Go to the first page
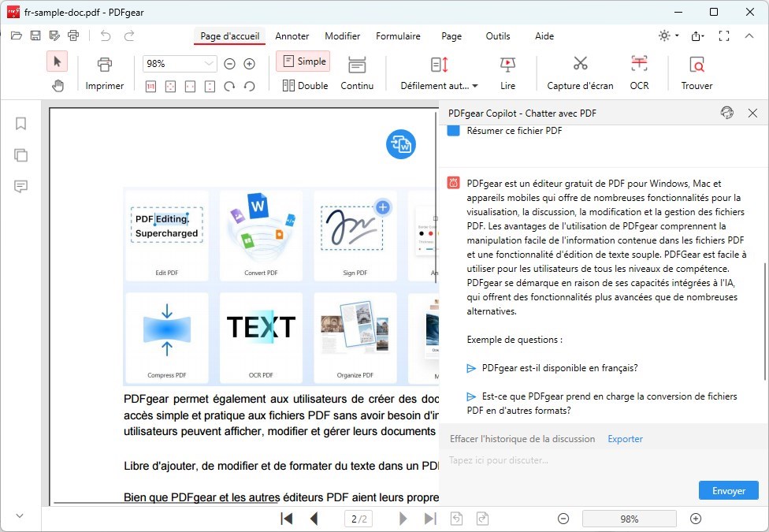The image size is (769, 532). pyautogui.click(x=287, y=519)
